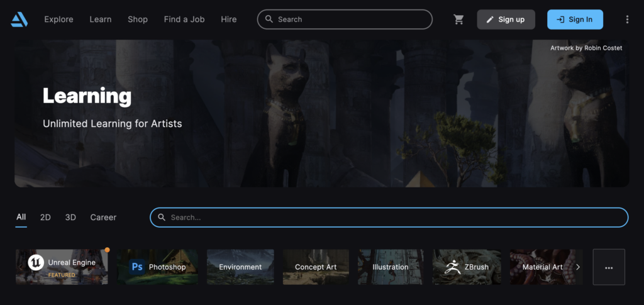This screenshot has width=644, height=305.
Task: Open the vertical three-dot options menu
Action: point(627,19)
